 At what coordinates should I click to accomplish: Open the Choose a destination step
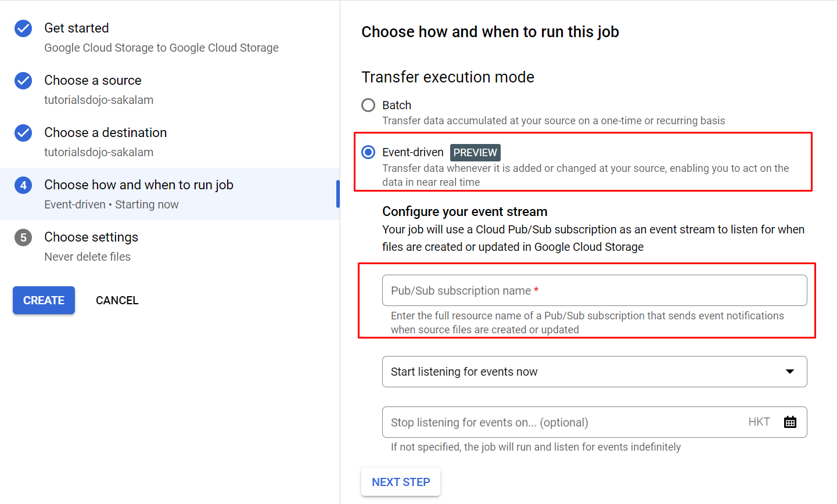point(106,133)
